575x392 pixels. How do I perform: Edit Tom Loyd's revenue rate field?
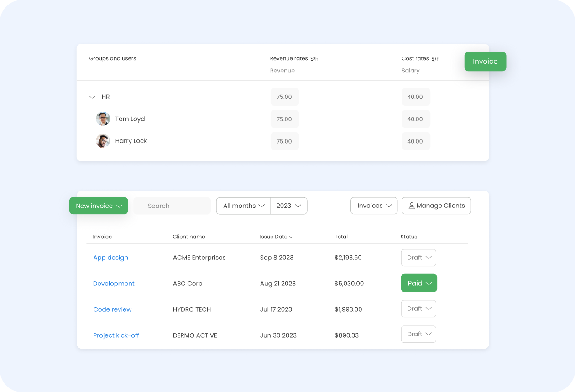coord(284,119)
